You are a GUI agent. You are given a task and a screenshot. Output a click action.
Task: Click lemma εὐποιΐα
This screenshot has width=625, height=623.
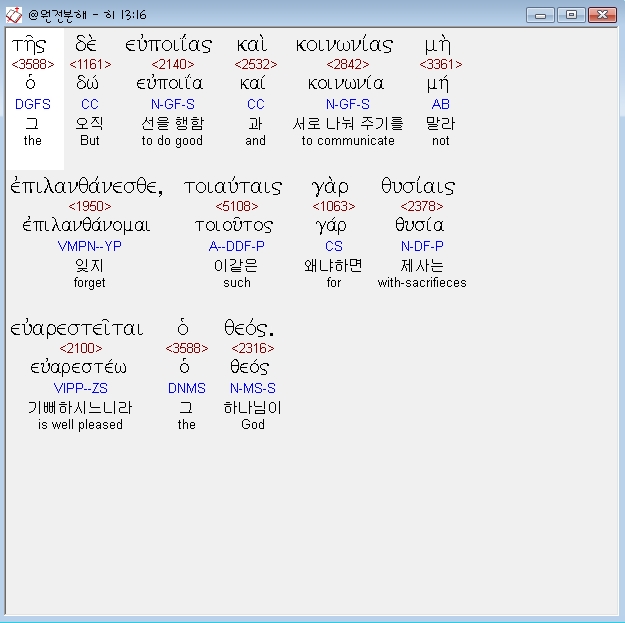[x=170, y=83]
